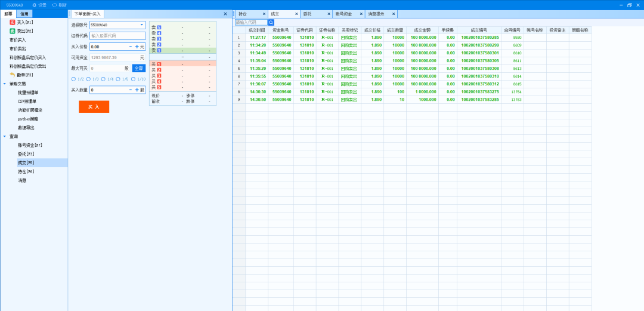
Task: Close the 账号资金 tab with its x
Action: [361, 14]
